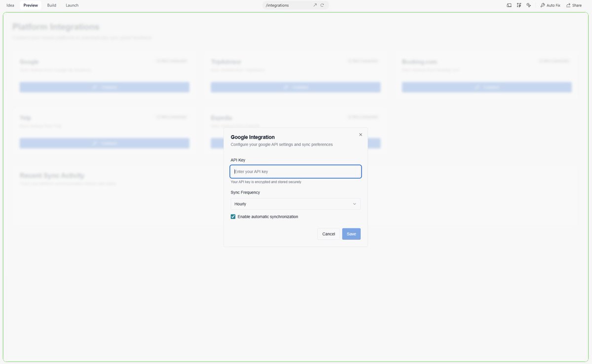The image size is (592, 364).
Task: Click the Share button
Action: [x=574, y=5]
